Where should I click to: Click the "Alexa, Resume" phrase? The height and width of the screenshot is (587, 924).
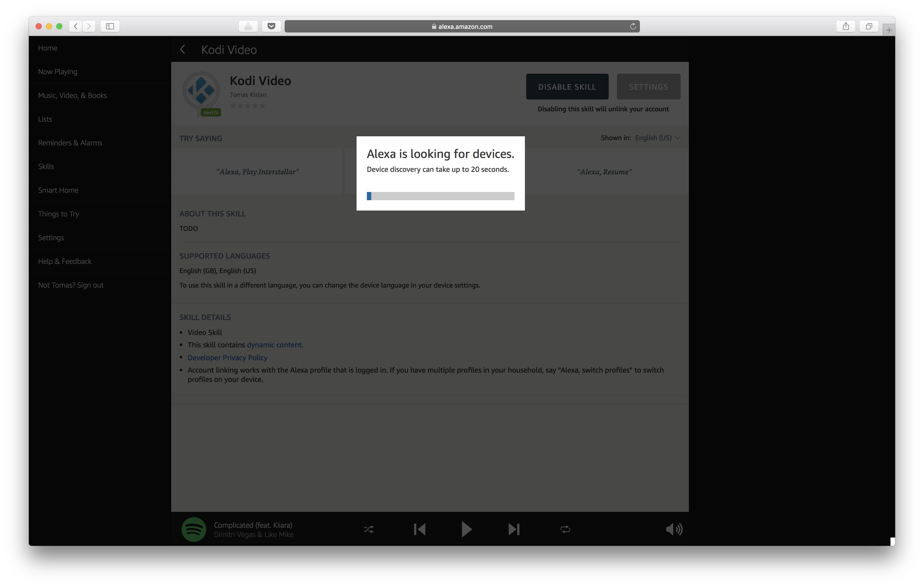coord(604,172)
